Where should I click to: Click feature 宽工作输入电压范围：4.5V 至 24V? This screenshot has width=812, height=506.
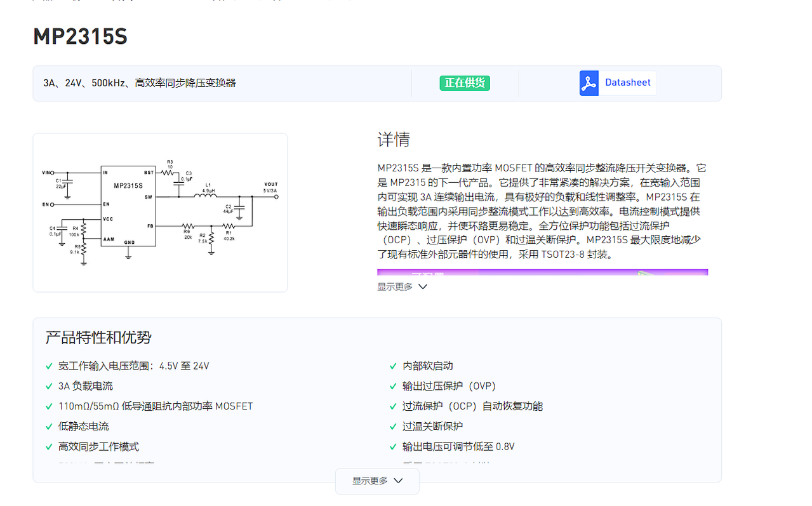tap(134, 366)
